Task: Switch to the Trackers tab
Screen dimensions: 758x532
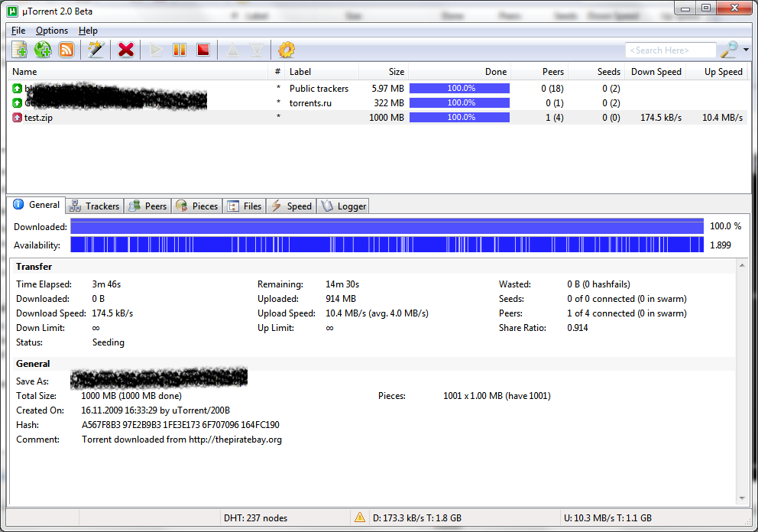Action: click(95, 206)
